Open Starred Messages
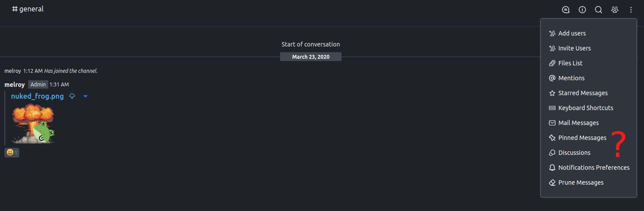This screenshot has width=644, height=211. [589, 93]
